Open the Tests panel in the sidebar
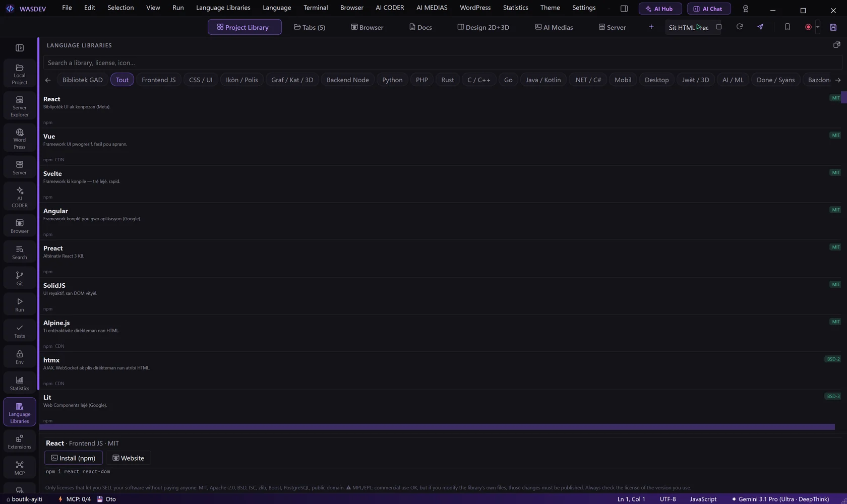847x504 pixels. pyautogui.click(x=20, y=331)
